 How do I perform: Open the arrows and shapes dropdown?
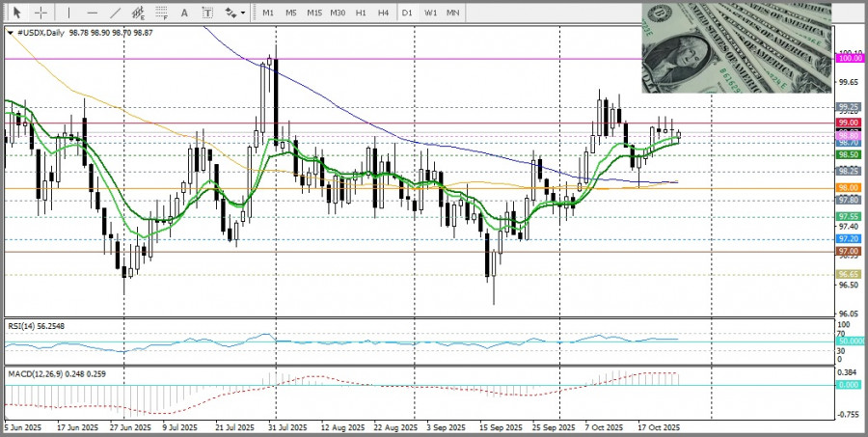[x=233, y=13]
